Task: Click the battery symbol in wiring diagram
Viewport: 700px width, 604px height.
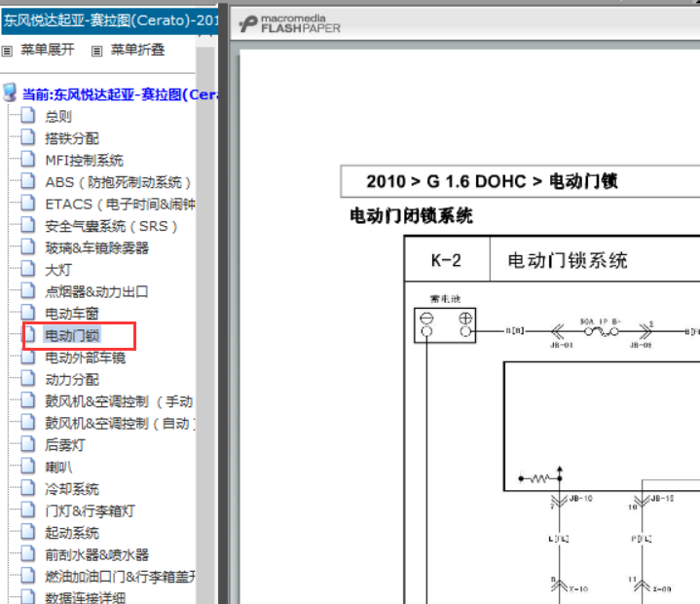Action: (445, 325)
